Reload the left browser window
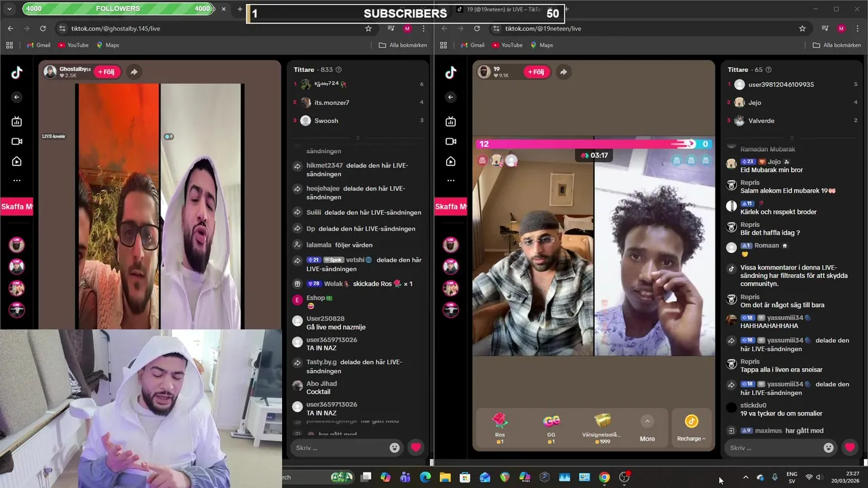The width and height of the screenshot is (868, 488). point(43,28)
